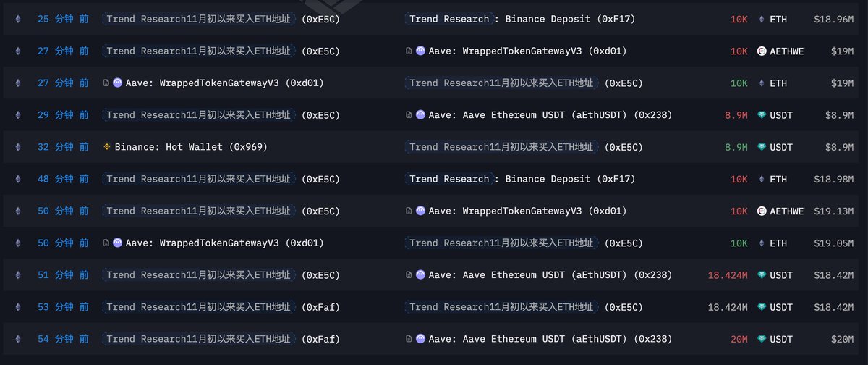Click the contract document icon in the $19.13M row
Image resolution: width=868 pixels, height=365 pixels.
409,211
